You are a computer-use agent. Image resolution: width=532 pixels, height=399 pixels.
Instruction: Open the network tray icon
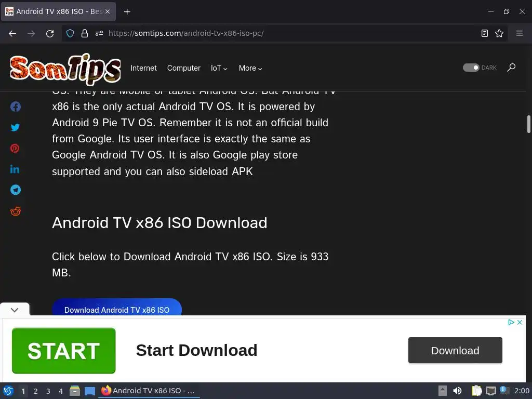[490, 391]
